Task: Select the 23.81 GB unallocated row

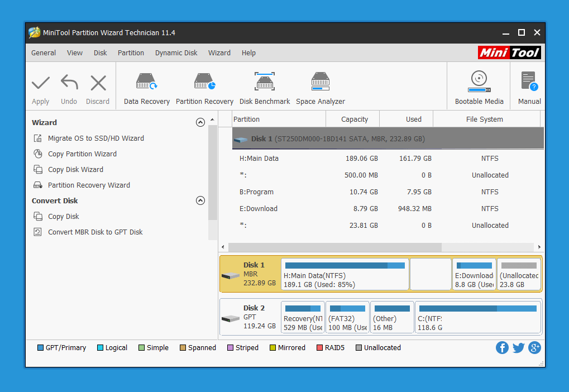Action: pos(388,225)
